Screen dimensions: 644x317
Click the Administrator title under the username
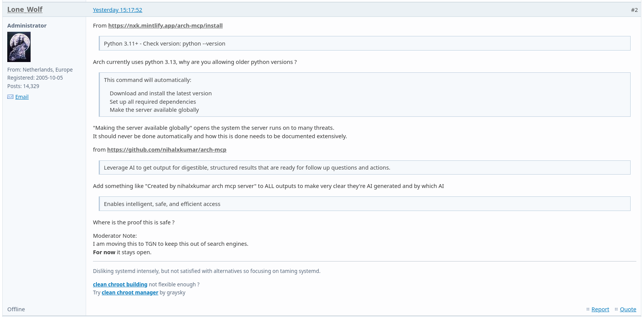click(27, 26)
